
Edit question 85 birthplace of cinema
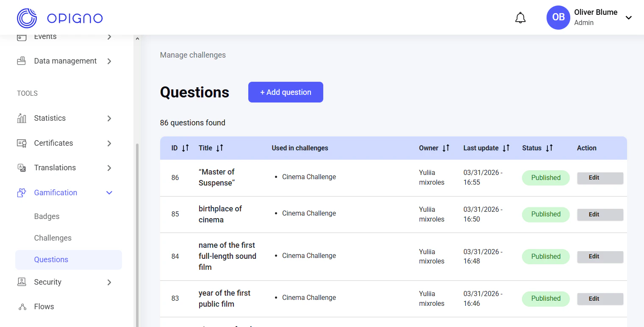coord(600,214)
